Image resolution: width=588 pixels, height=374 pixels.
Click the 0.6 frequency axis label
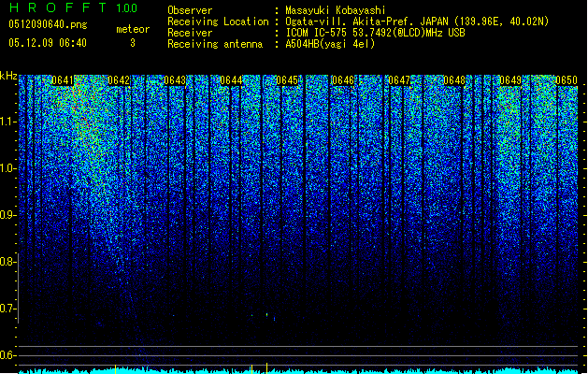7,355
